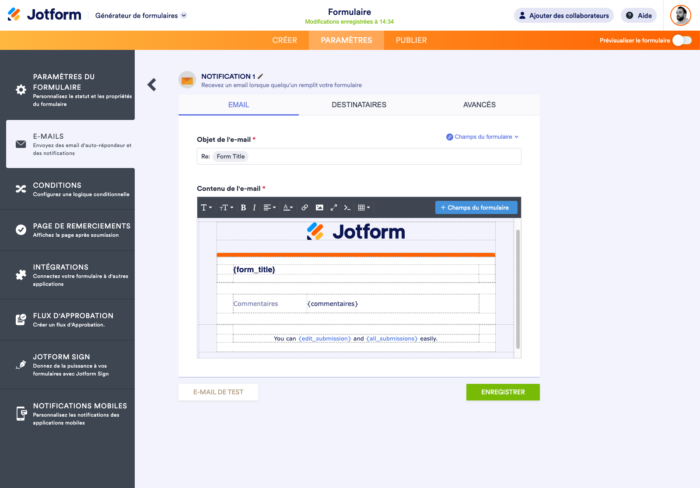Expand Champs du formulaire subject dropdown
This screenshot has height=488, width=700.
point(483,137)
